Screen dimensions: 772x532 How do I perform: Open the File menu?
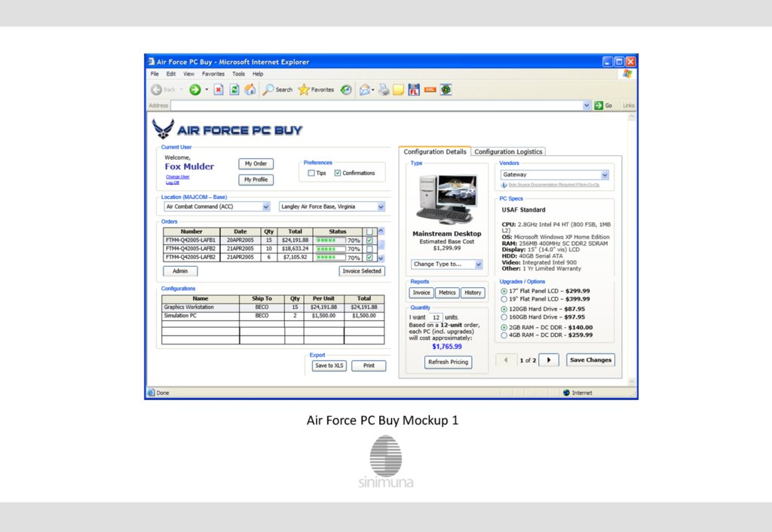[x=155, y=74]
